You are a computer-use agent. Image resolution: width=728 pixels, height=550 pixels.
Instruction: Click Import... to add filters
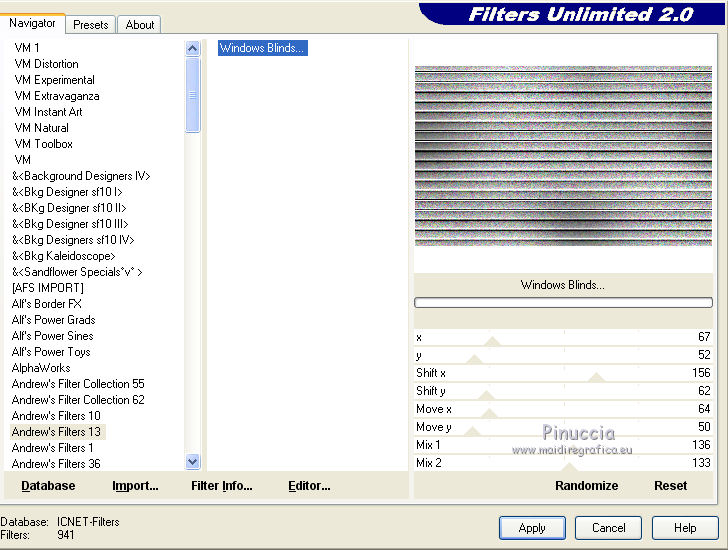click(x=135, y=486)
